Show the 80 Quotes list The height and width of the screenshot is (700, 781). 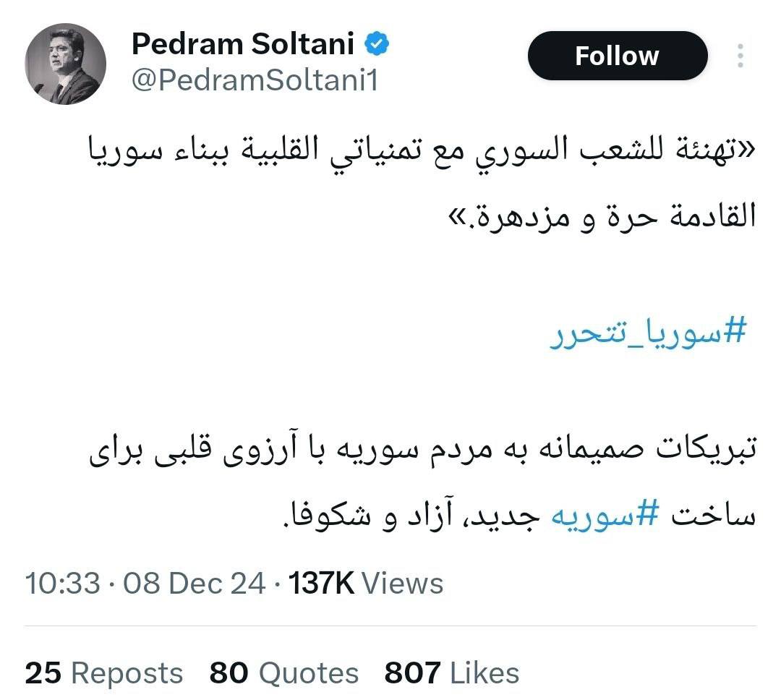pos(284,673)
